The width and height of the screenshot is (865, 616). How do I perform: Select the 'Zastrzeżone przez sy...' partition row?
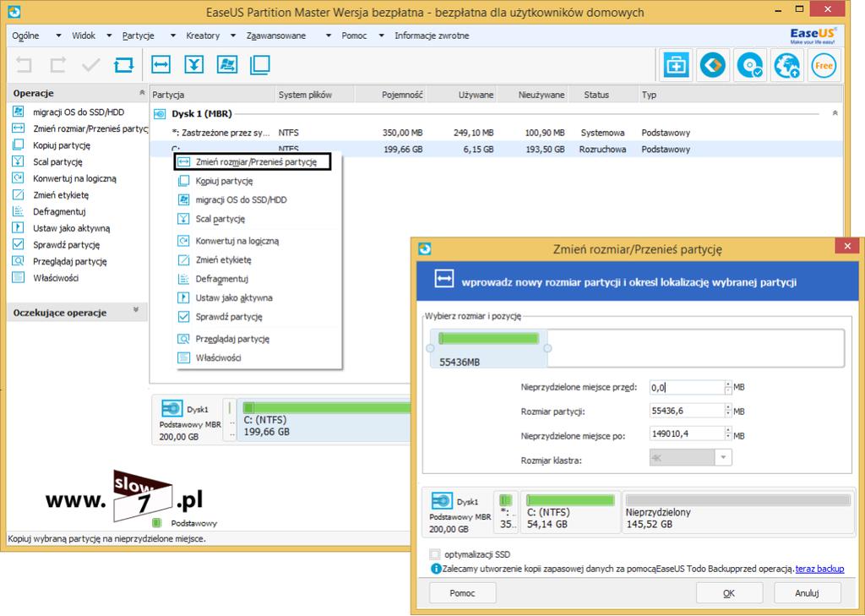pyautogui.click(x=496, y=133)
